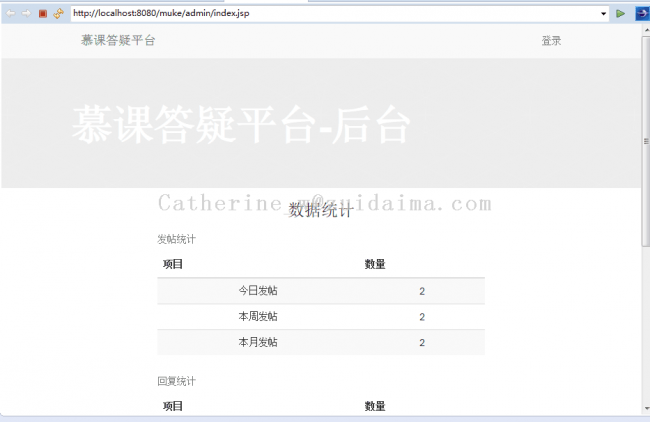
Task: Select the 今日发帖 table row
Action: click(x=320, y=291)
